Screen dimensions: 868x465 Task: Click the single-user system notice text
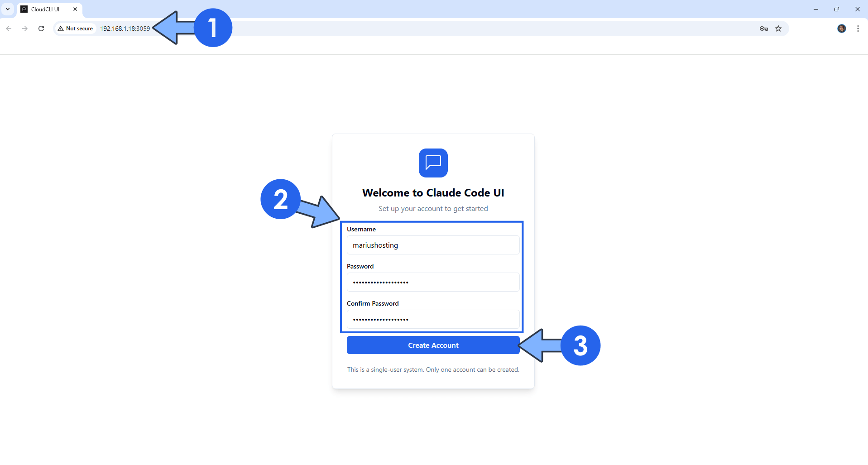pos(433,369)
